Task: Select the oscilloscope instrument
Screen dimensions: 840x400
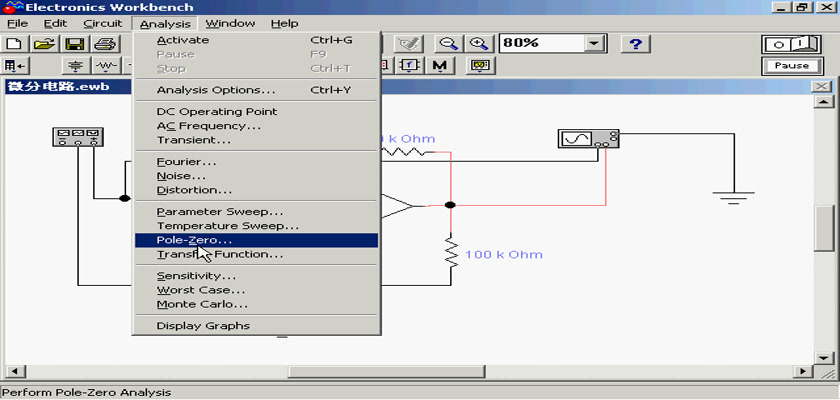Action: tap(588, 139)
